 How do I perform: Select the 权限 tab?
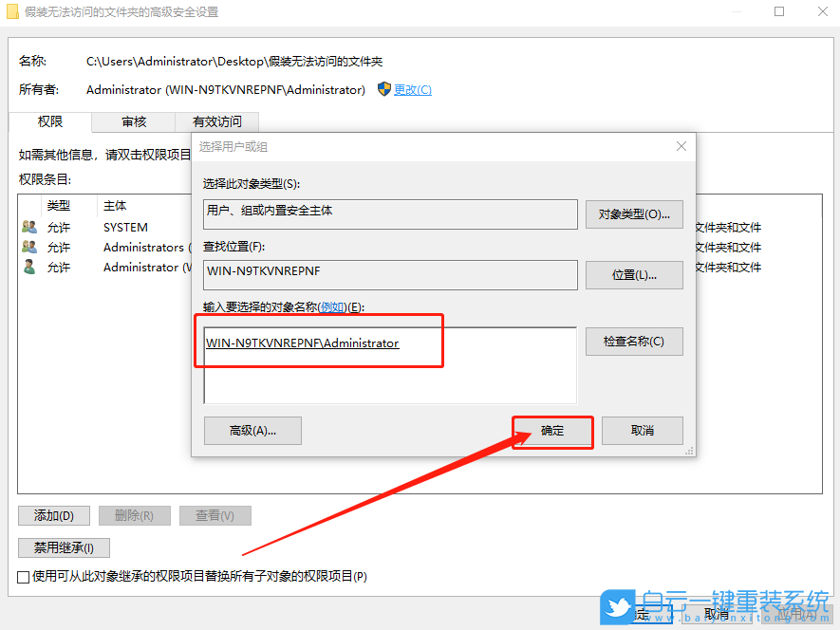[x=49, y=121]
